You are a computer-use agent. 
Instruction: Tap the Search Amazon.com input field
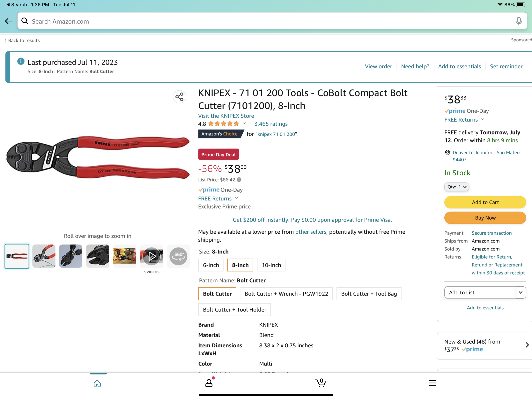point(265,21)
